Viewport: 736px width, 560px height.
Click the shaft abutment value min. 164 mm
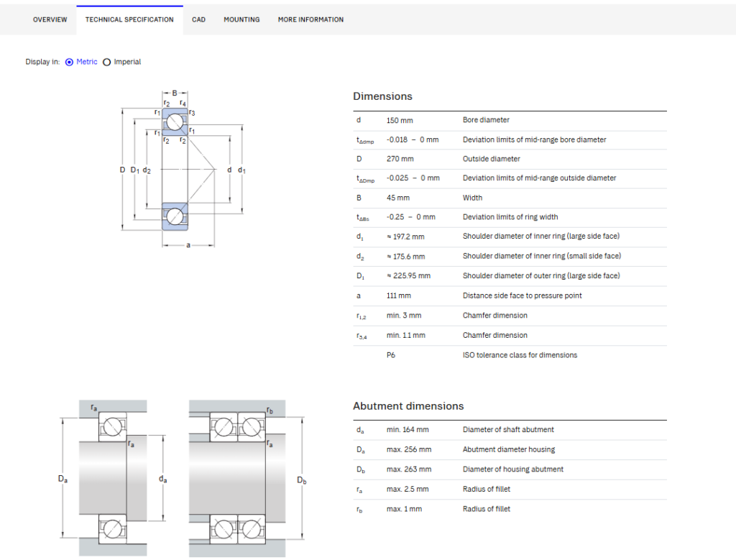coord(408,430)
